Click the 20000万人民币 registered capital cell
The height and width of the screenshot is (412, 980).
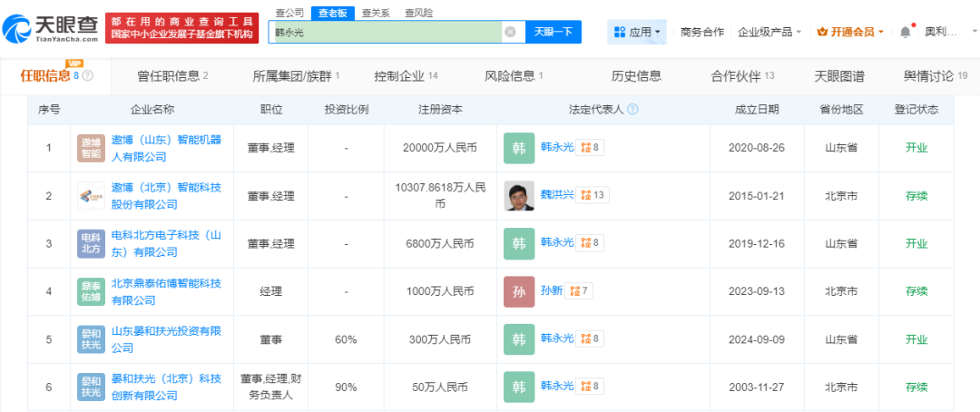441,148
